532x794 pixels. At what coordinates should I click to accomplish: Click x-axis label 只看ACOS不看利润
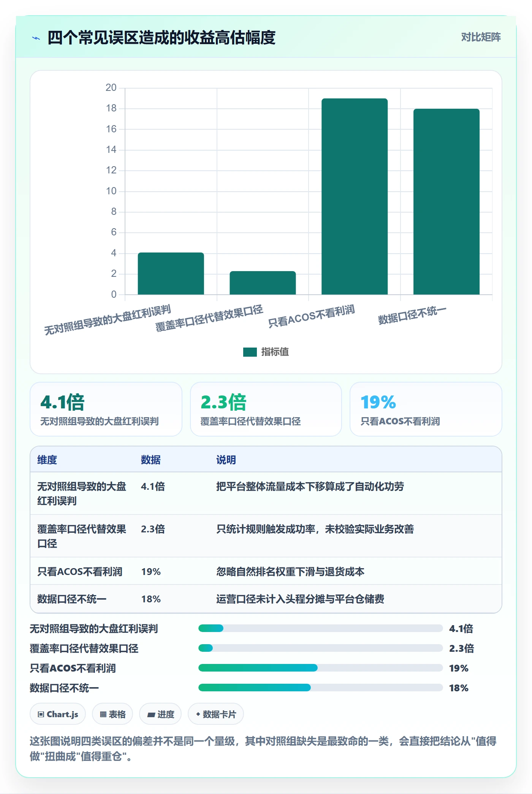311,316
